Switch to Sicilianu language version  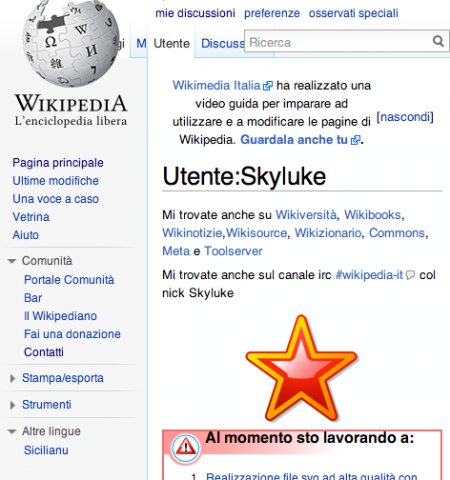point(46,450)
